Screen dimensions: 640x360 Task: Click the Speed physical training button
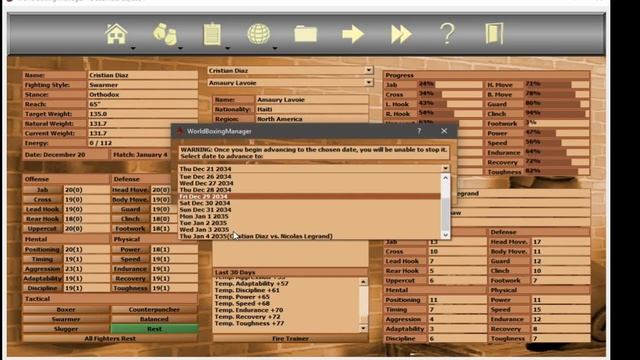[130, 259]
